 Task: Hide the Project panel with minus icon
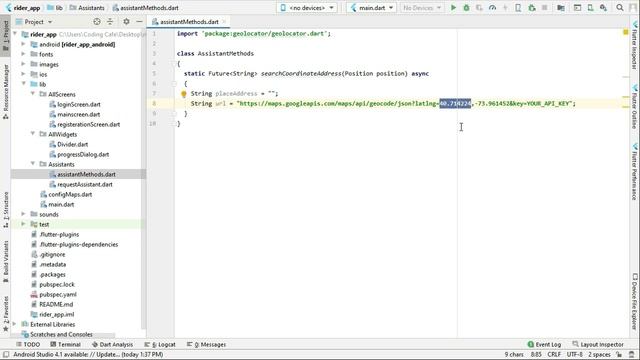139,22
